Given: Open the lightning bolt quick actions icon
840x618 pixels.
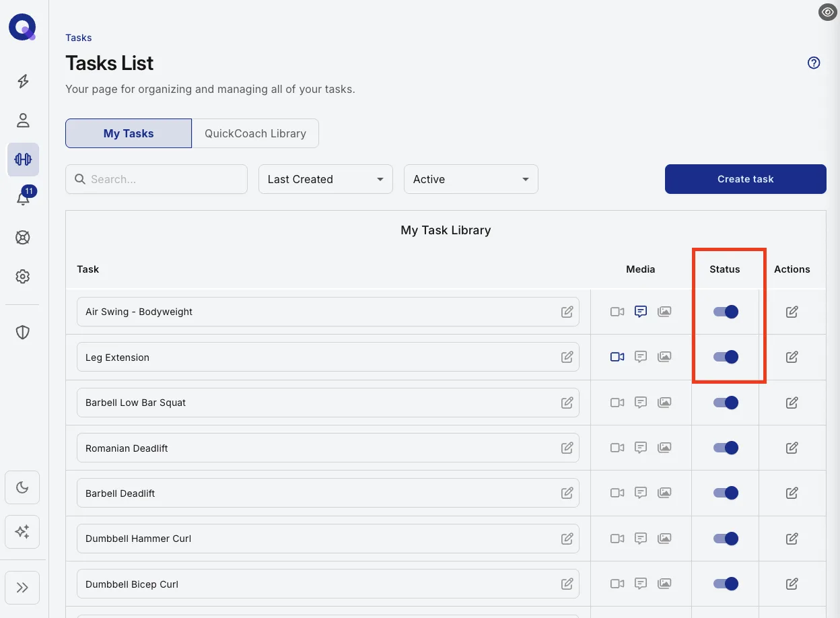Looking at the screenshot, I should click(x=23, y=81).
